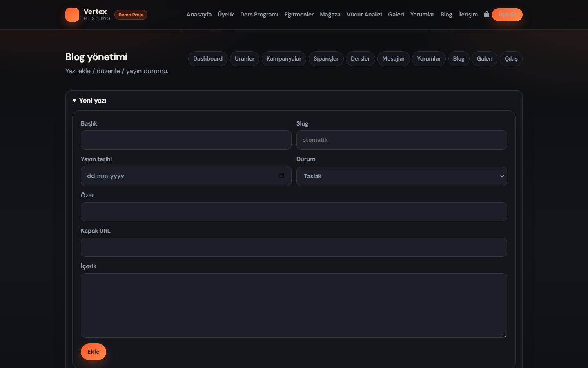Click the Slug field with otomatik placeholder

402,140
